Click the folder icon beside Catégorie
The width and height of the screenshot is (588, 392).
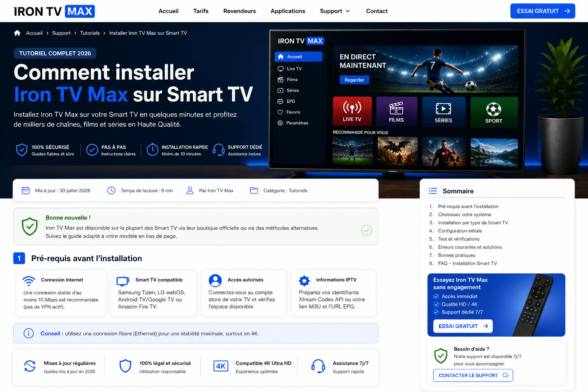coord(254,190)
